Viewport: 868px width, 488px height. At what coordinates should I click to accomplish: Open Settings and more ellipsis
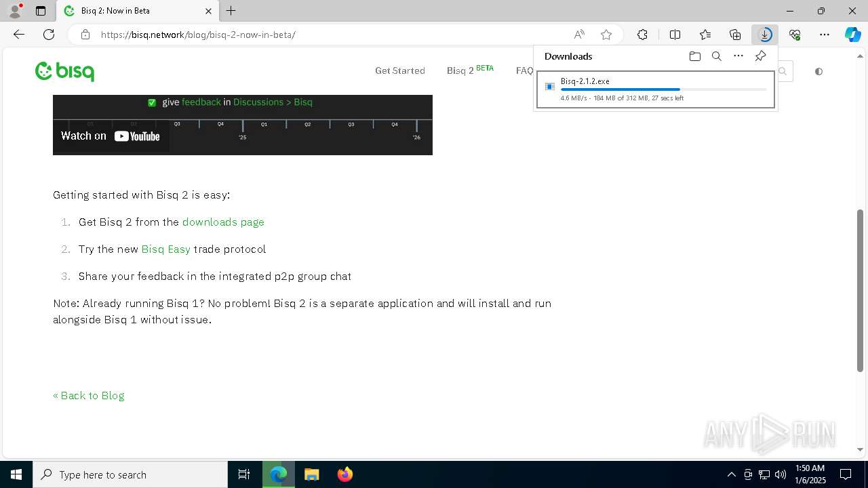pyautogui.click(x=825, y=35)
